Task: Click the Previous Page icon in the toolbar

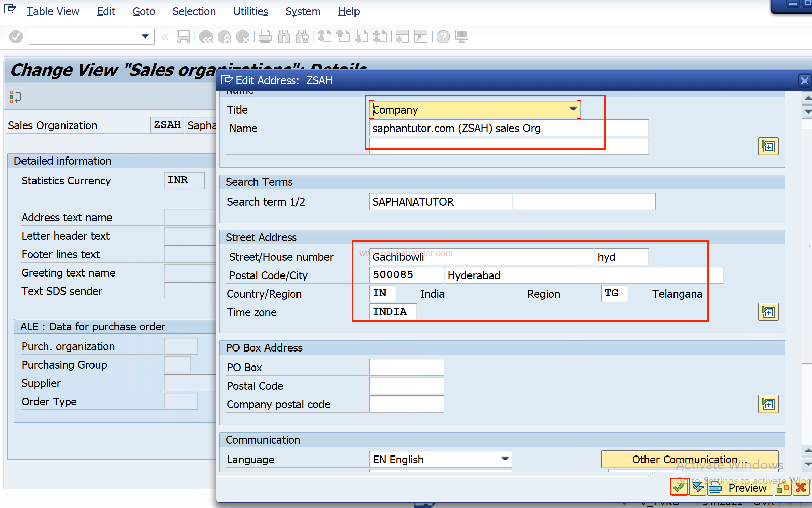Action: (343, 36)
